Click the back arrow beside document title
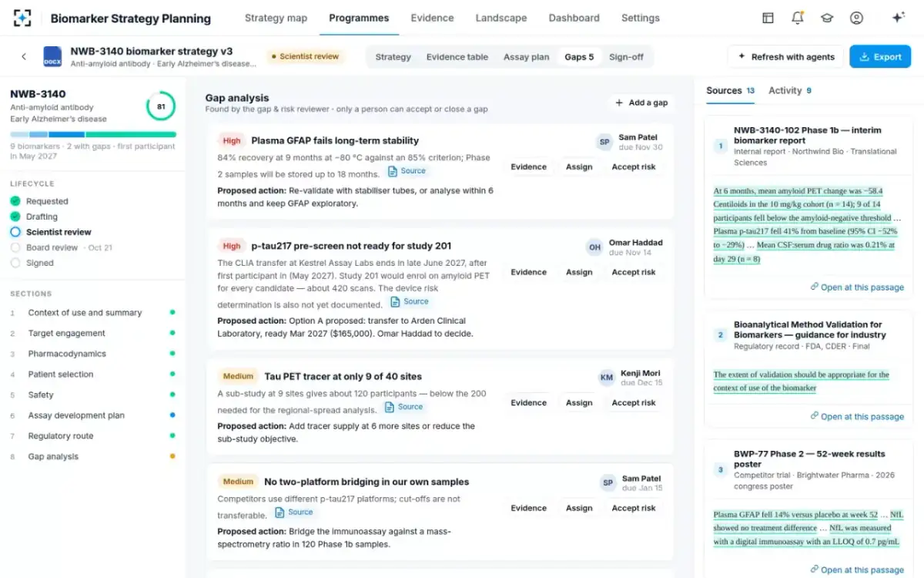This screenshot has width=924, height=578. coord(24,56)
